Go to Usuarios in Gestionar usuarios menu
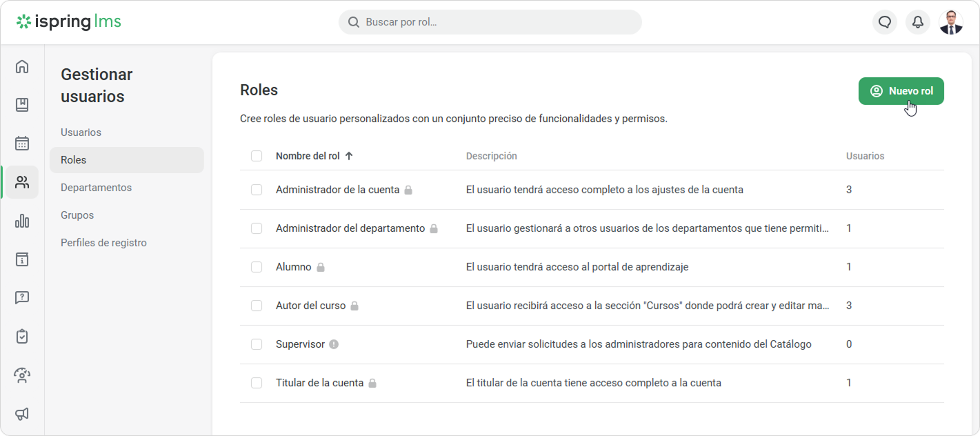980x436 pixels. tap(81, 132)
